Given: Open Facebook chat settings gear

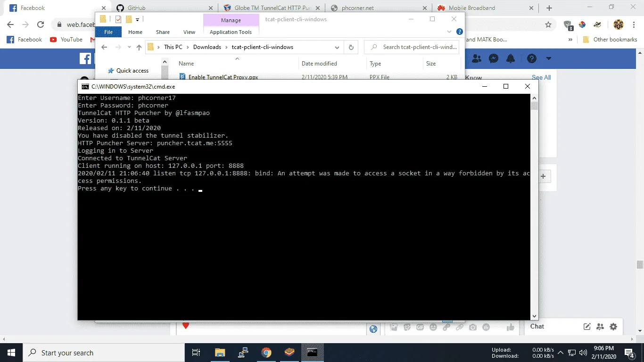Looking at the screenshot, I should coord(613,326).
